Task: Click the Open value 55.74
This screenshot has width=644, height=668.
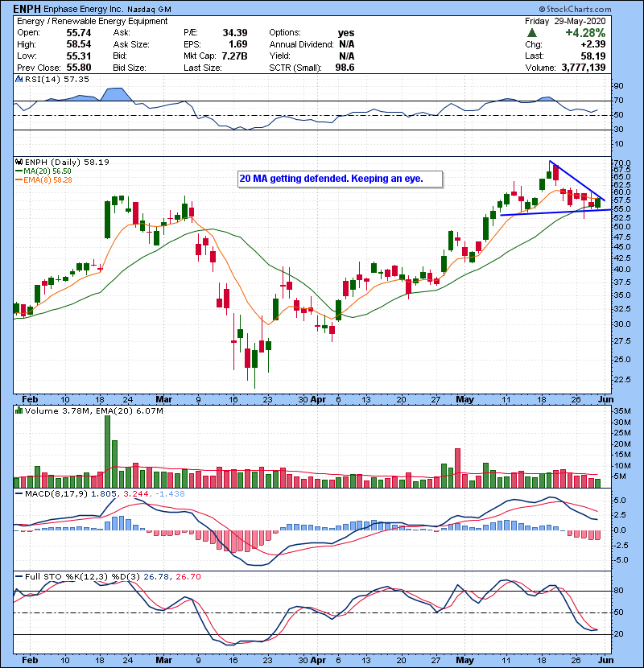Action: tap(78, 33)
